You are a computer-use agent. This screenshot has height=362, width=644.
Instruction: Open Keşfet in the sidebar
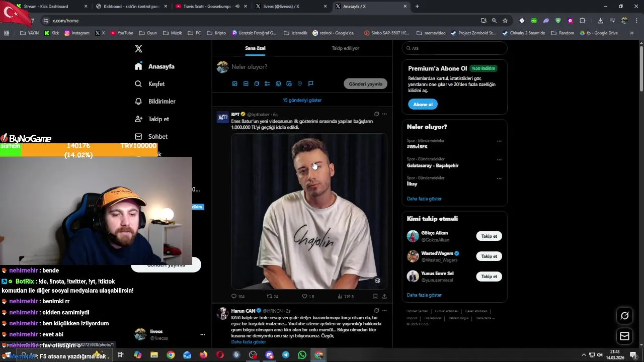(x=150, y=84)
